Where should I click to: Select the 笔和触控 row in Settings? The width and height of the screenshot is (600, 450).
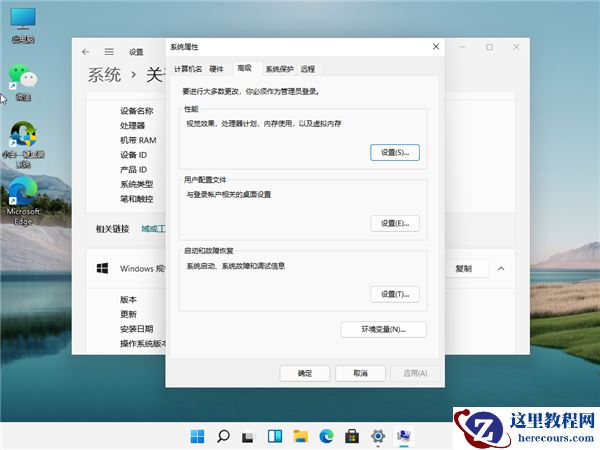[137, 199]
